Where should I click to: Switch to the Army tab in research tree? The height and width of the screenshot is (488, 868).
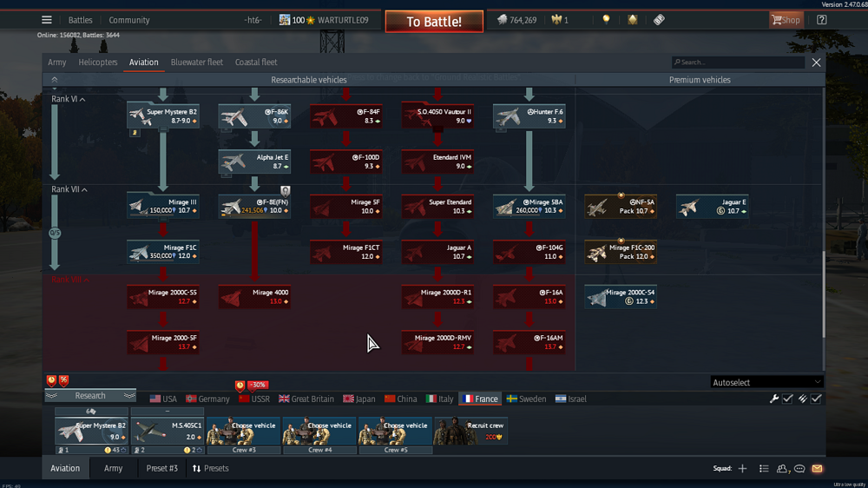[x=57, y=62]
